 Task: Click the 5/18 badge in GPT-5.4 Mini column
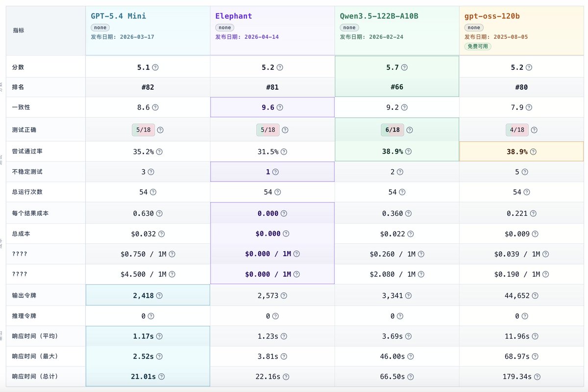click(x=143, y=130)
